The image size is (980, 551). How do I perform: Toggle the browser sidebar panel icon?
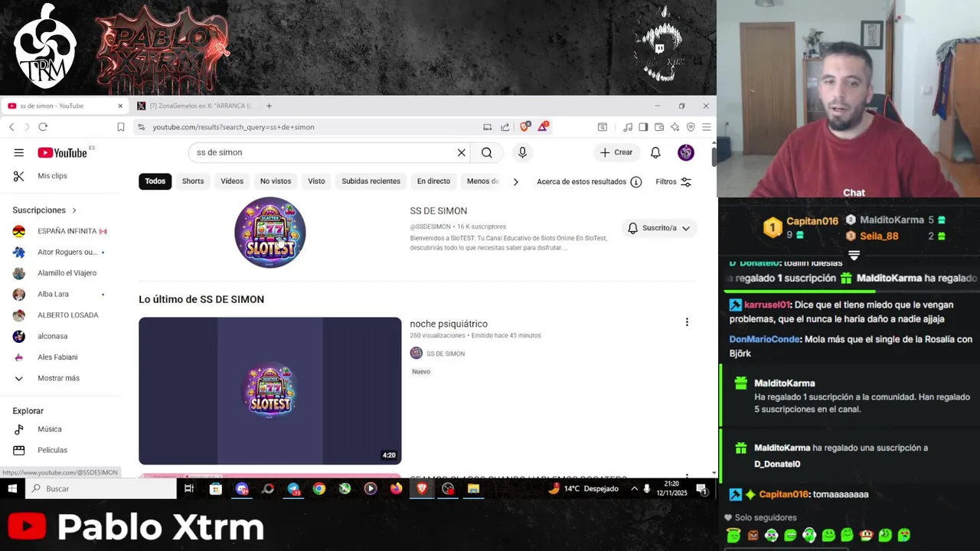point(643,127)
